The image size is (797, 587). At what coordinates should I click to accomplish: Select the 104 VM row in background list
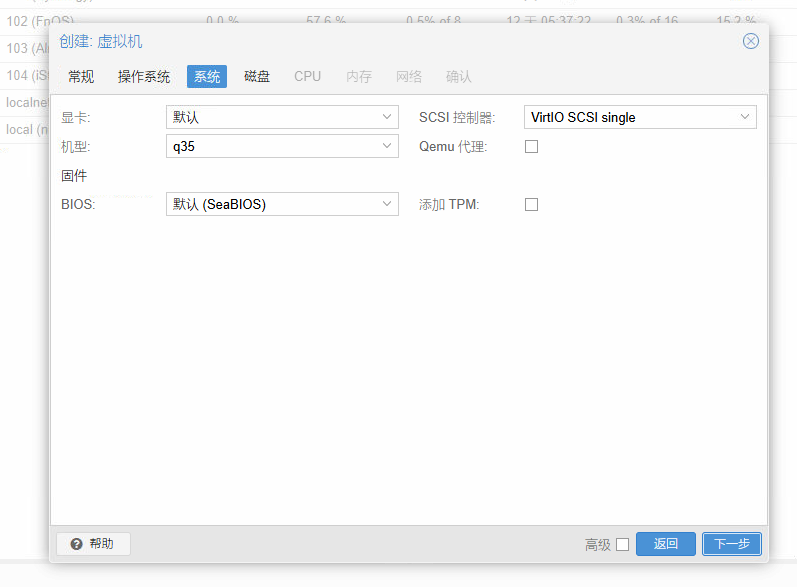[x=25, y=75]
